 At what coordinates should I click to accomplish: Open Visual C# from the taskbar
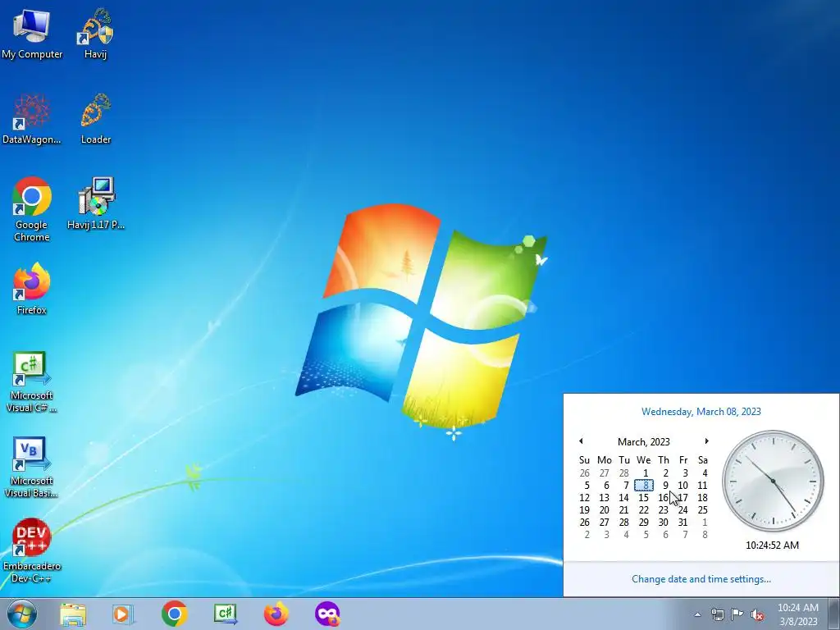tap(225, 614)
